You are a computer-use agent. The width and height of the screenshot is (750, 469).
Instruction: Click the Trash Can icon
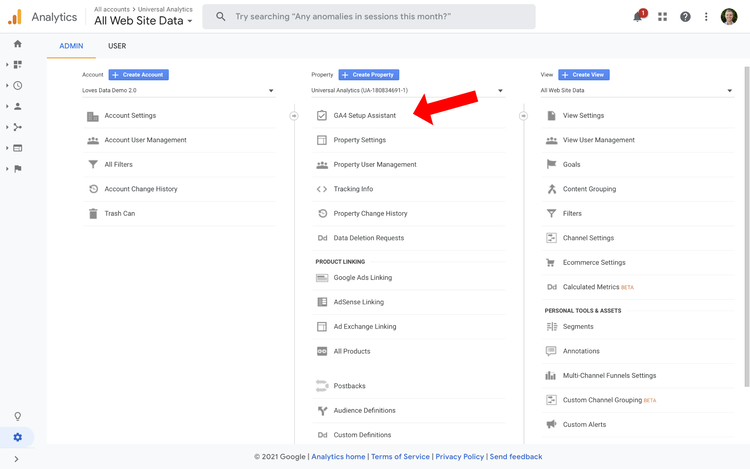(x=93, y=214)
